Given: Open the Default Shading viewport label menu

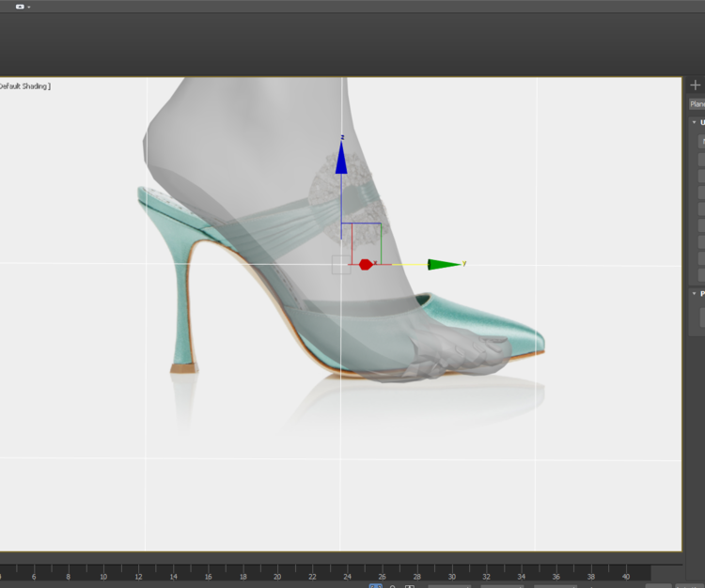Looking at the screenshot, I should pos(24,85).
